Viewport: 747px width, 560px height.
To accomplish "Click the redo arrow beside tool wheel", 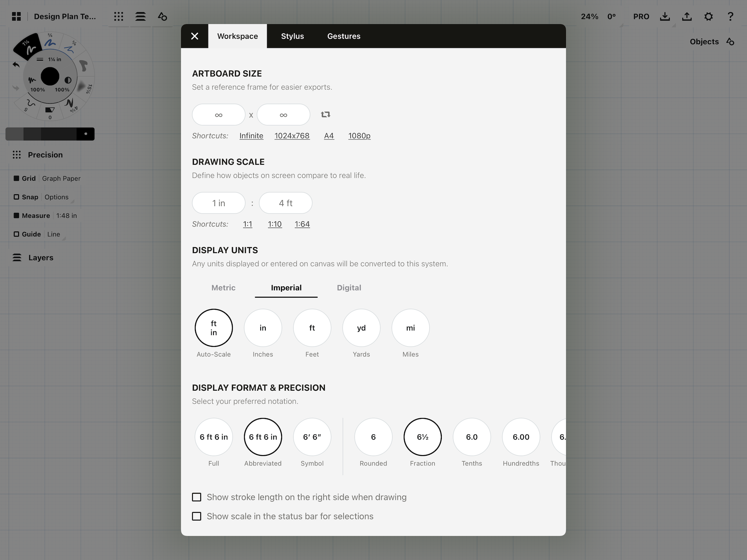I will click(16, 88).
